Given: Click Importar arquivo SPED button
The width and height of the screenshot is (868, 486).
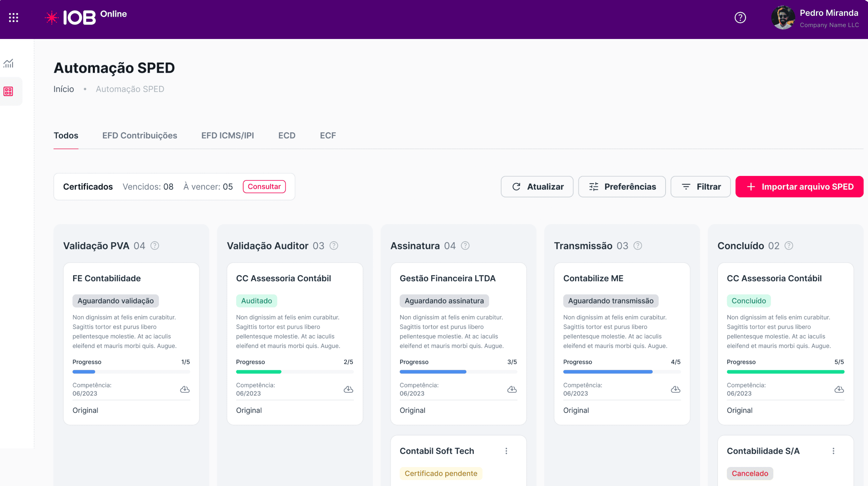Looking at the screenshot, I should pyautogui.click(x=799, y=186).
